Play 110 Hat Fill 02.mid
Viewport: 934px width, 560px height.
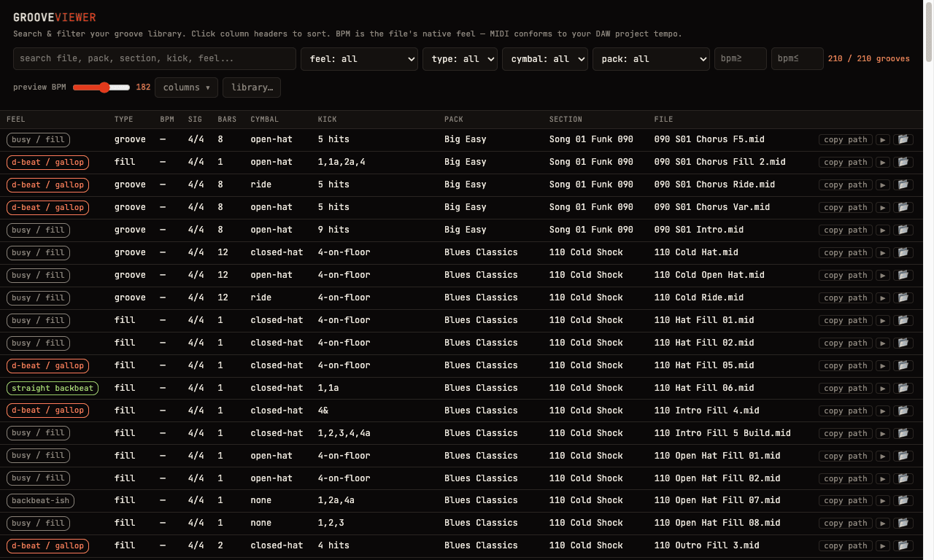click(883, 343)
